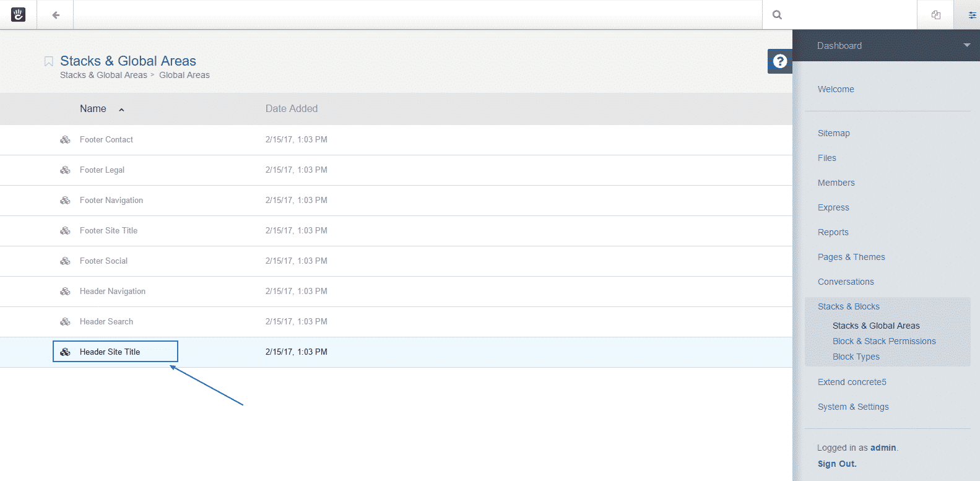Click Header Site Title date cell
Image resolution: width=980 pixels, height=481 pixels.
click(x=297, y=352)
